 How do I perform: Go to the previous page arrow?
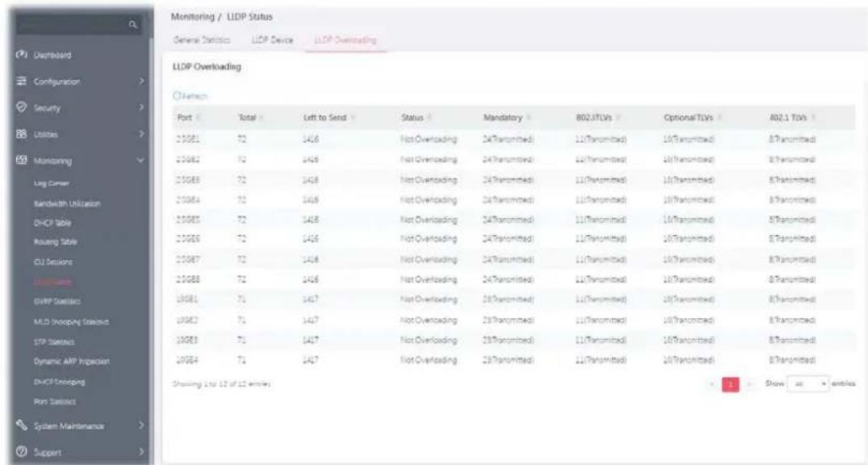pyautogui.click(x=712, y=384)
